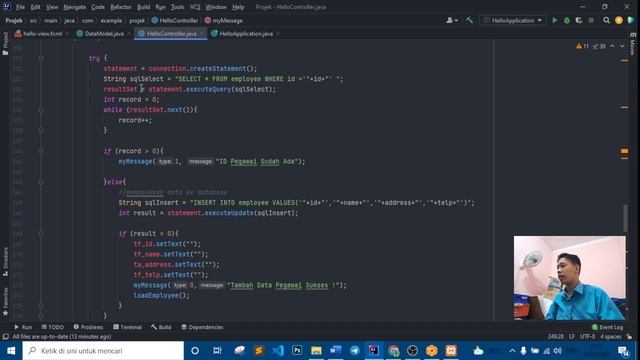
Task: Open the Refactor menu
Action: click(x=121, y=7)
